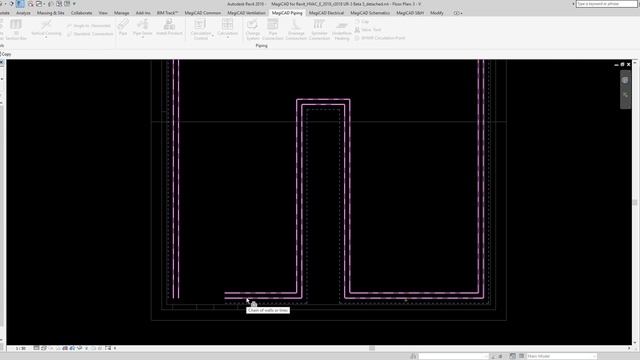Switch to the MagiCAD Schematics tab
Viewport: 640px width, 360px height.
(x=370, y=13)
